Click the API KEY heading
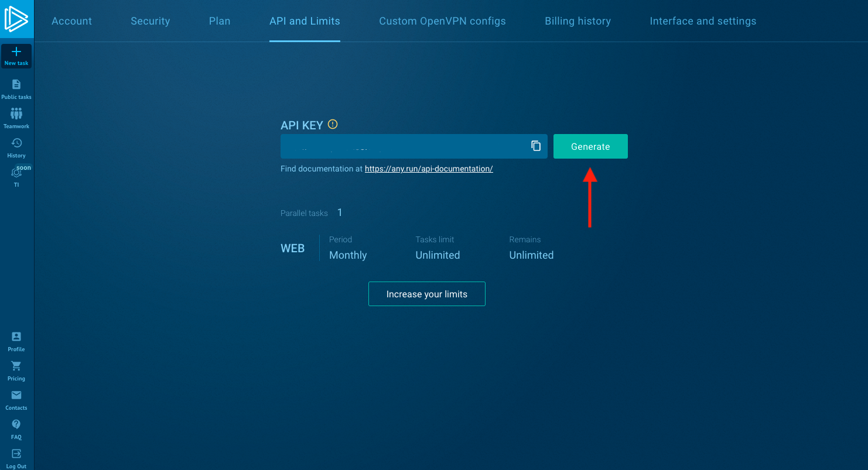Screen dimensions: 868x470 tap(302, 125)
